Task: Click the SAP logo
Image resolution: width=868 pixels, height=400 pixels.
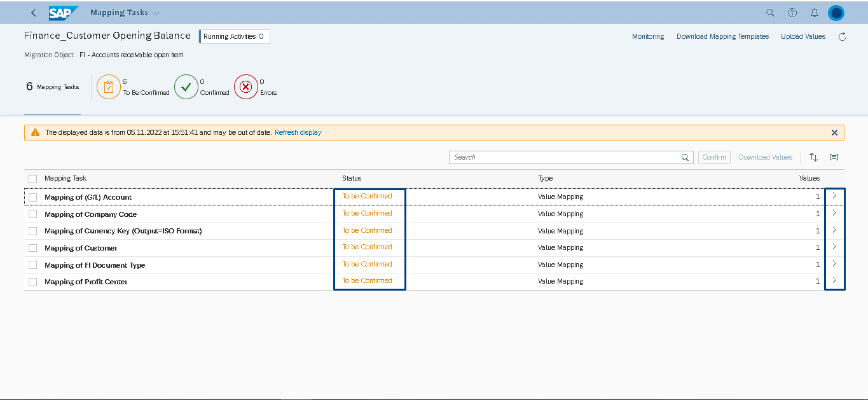Action: pyautogui.click(x=64, y=13)
